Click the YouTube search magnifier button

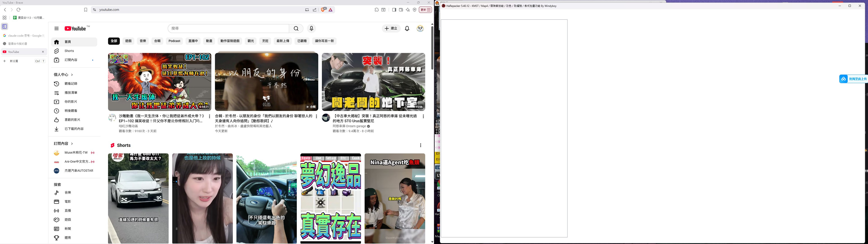pyautogui.click(x=296, y=29)
